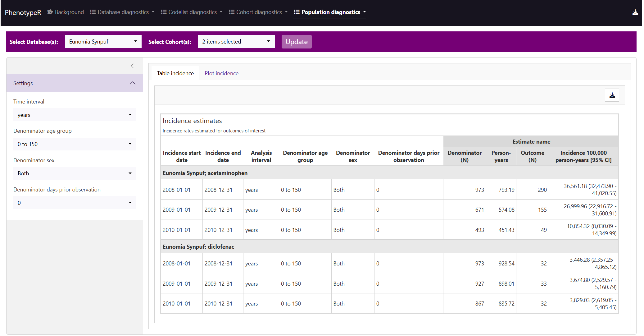Viewport: 644px width, 336px height.
Task: Click the Background puzzle icon
Action: [50, 12]
